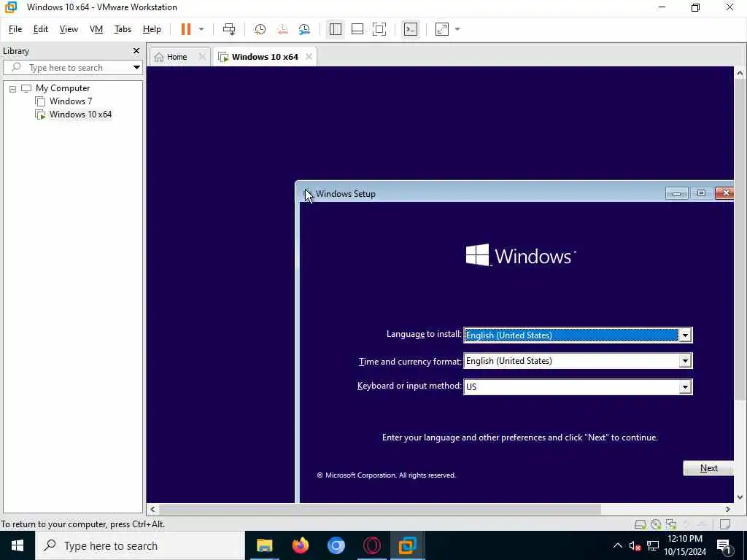Toggle the thumbnail bar view icon
Image resolution: width=747 pixels, height=560 pixels.
click(x=357, y=29)
